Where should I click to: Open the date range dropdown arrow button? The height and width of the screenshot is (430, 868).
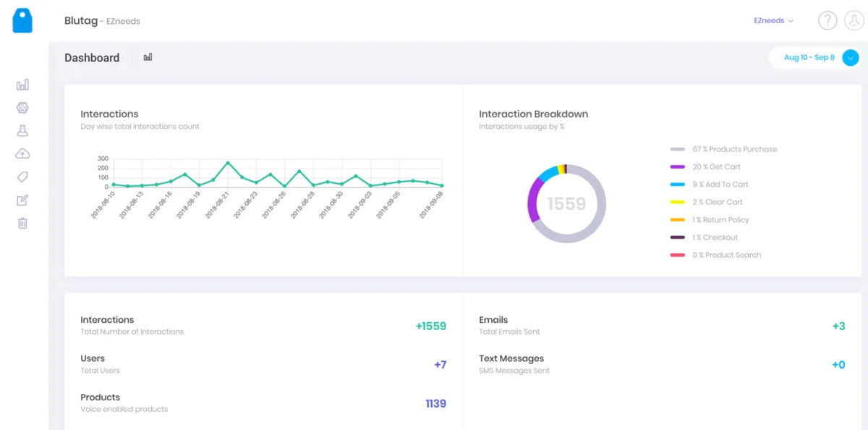[x=851, y=57]
